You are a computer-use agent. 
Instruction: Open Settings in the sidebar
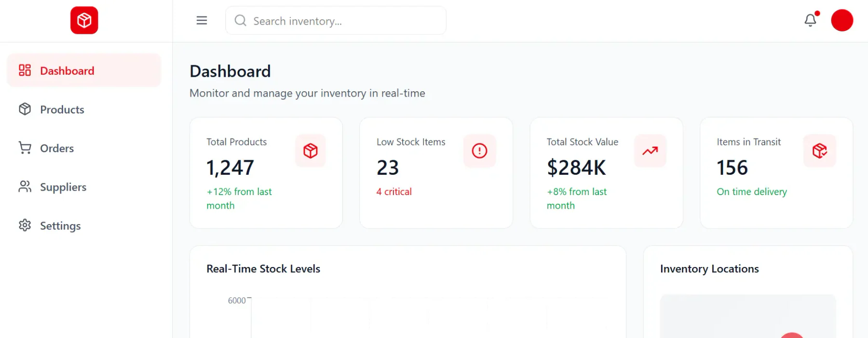[x=84, y=225]
